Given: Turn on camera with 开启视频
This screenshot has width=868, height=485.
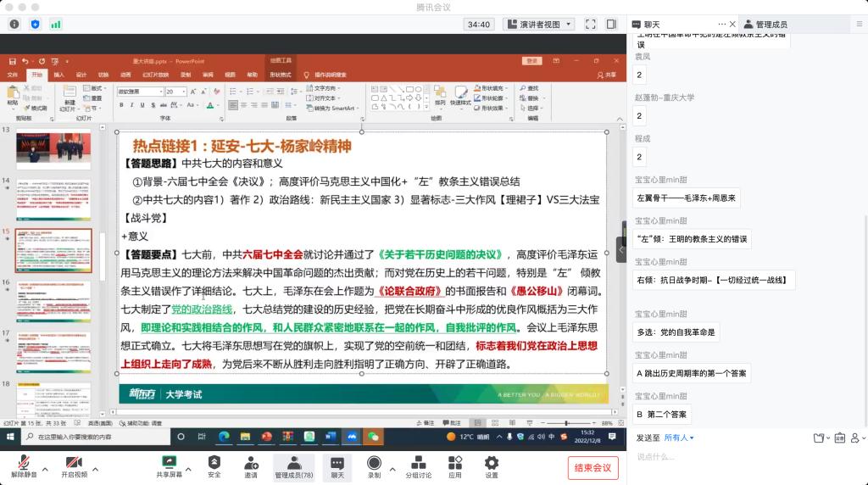Looking at the screenshot, I should click(74, 463).
